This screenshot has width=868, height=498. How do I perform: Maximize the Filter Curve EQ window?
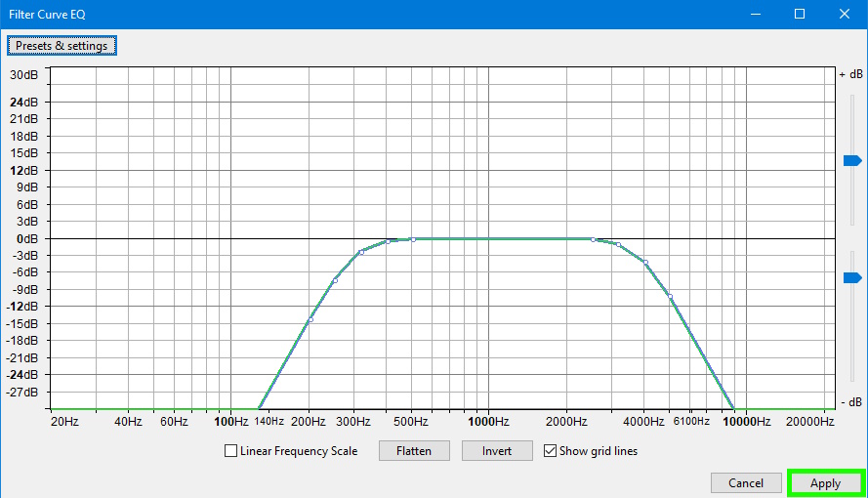[x=800, y=14]
